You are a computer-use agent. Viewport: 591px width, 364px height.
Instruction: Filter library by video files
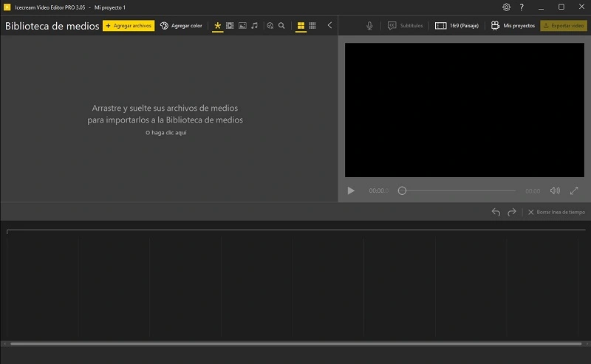[x=230, y=26]
